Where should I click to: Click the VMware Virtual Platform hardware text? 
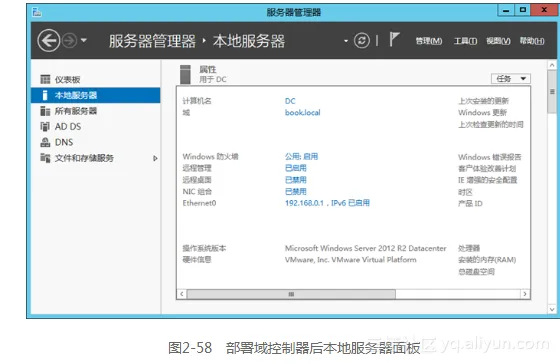coord(350,260)
